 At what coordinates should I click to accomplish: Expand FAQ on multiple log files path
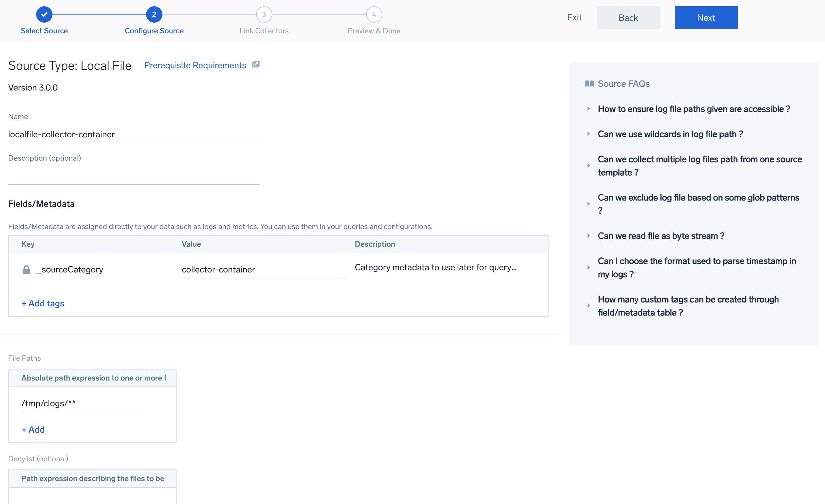click(699, 165)
